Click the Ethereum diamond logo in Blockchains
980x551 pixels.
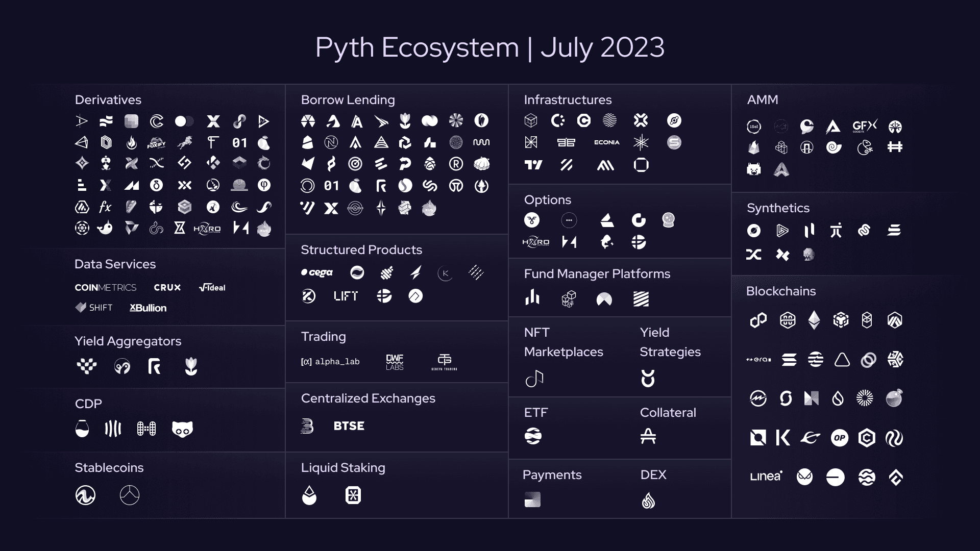click(814, 320)
